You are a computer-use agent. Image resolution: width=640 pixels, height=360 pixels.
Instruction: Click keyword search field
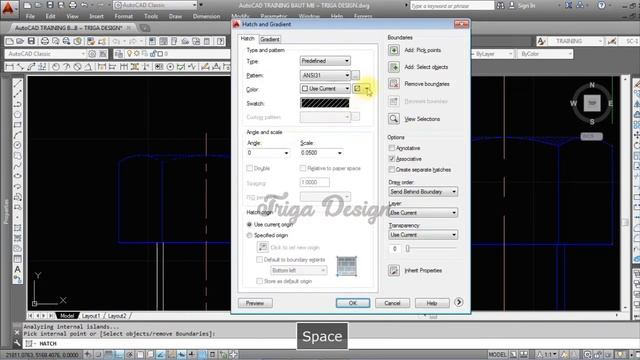click(x=452, y=5)
